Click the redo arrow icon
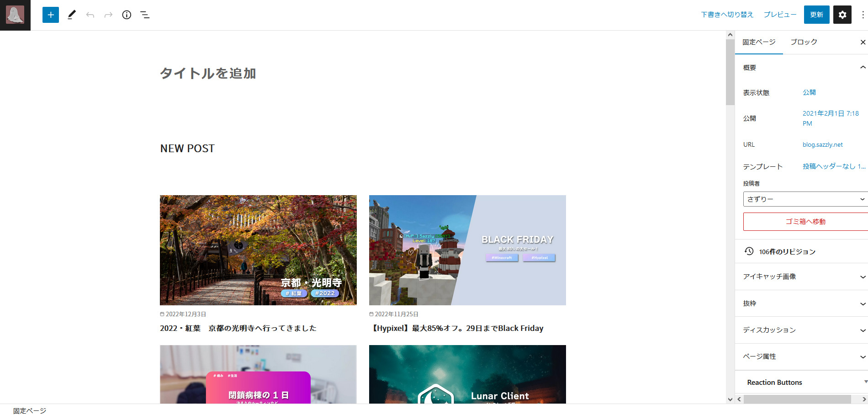Screen dimensions: 868x415 tap(108, 15)
